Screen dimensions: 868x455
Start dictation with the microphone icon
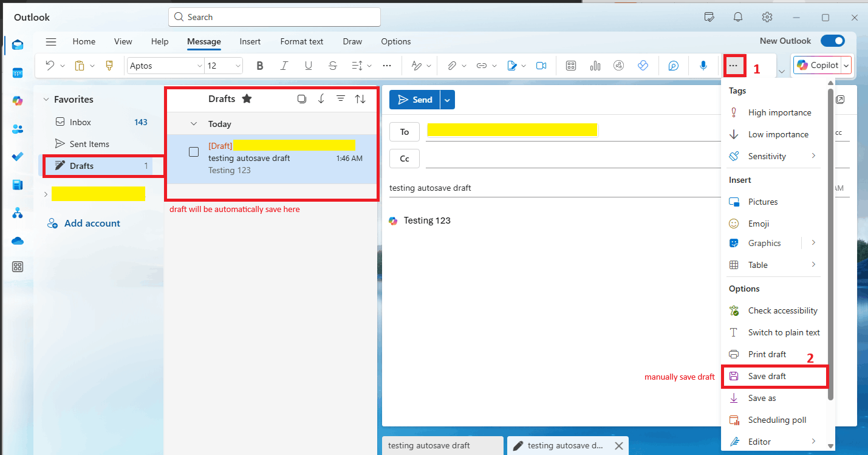pos(703,66)
